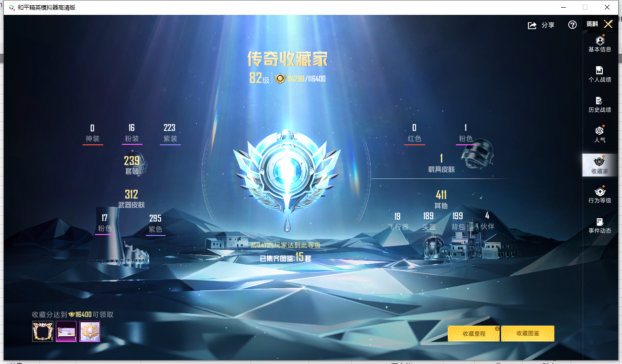Viewport: 622px width, 364px height.
Task: Click the 武器皮肤 total of 312
Action: 132,194
